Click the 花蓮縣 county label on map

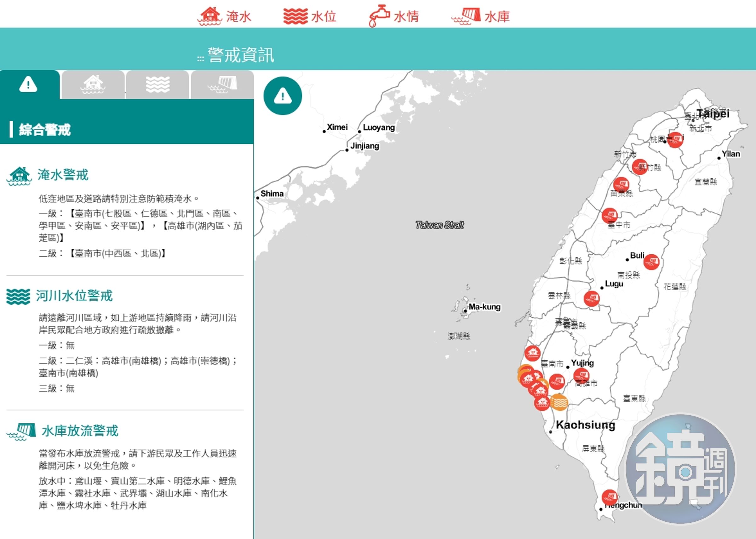pyautogui.click(x=675, y=287)
